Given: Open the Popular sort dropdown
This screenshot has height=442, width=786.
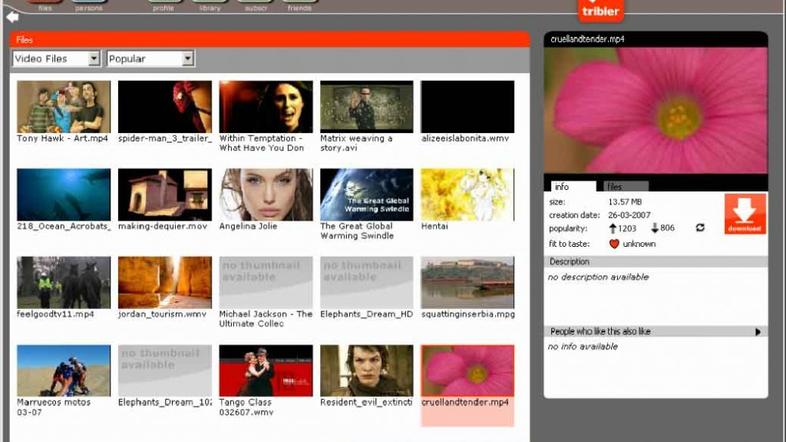Looking at the screenshot, I should tap(150, 59).
